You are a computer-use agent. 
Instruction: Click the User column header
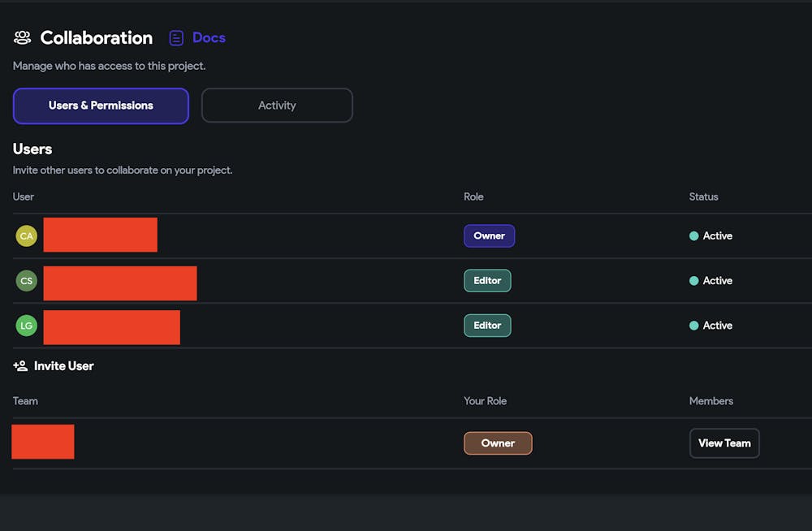[24, 196]
